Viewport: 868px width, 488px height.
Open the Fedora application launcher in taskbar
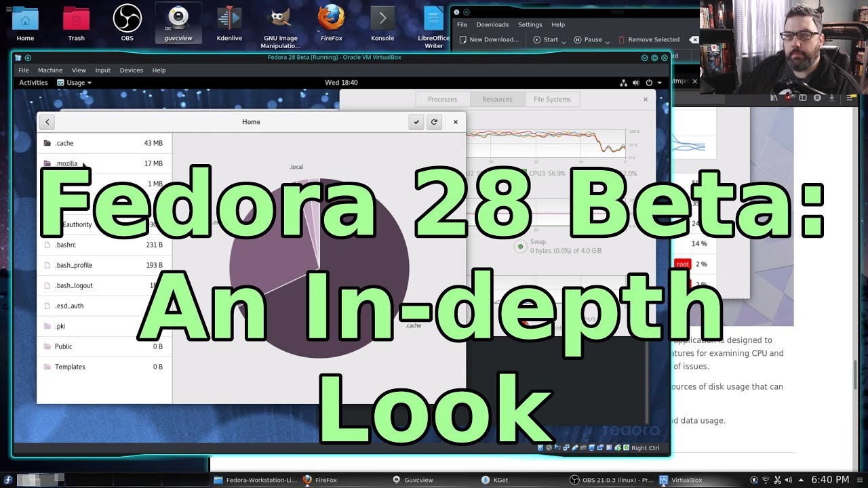point(8,480)
